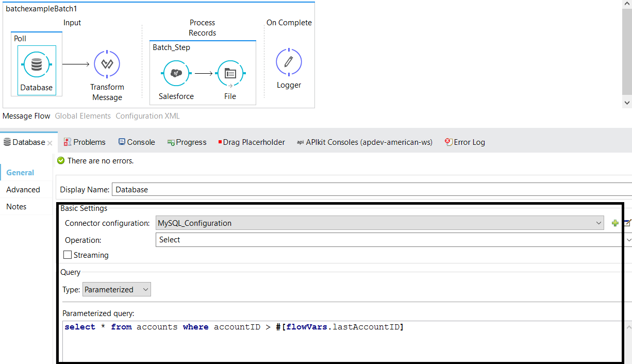Go to the Advanced settings section
The image size is (632, 364).
tap(23, 190)
